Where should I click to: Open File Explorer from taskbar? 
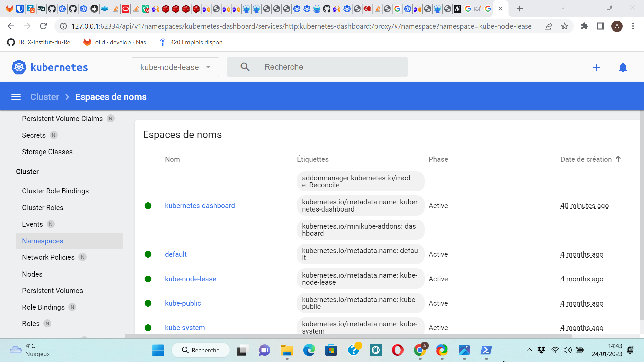tap(287, 350)
